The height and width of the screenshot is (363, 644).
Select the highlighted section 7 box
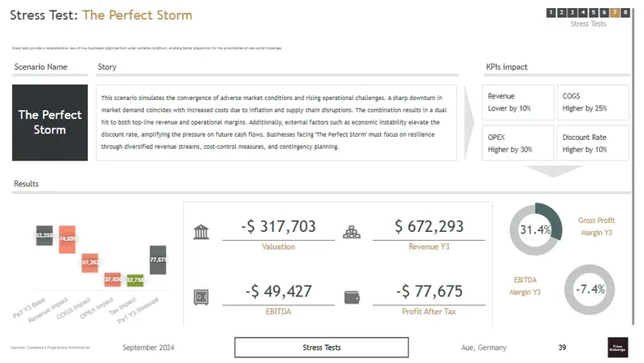click(x=615, y=12)
